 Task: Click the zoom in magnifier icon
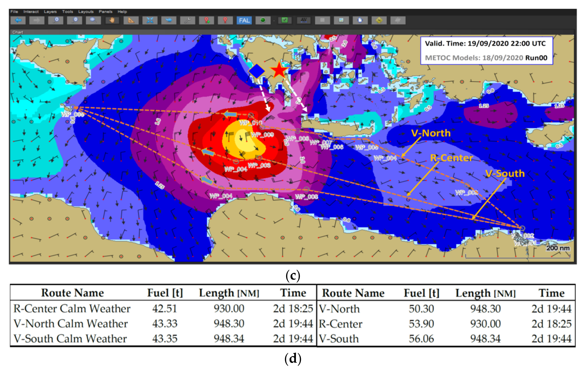56,20
